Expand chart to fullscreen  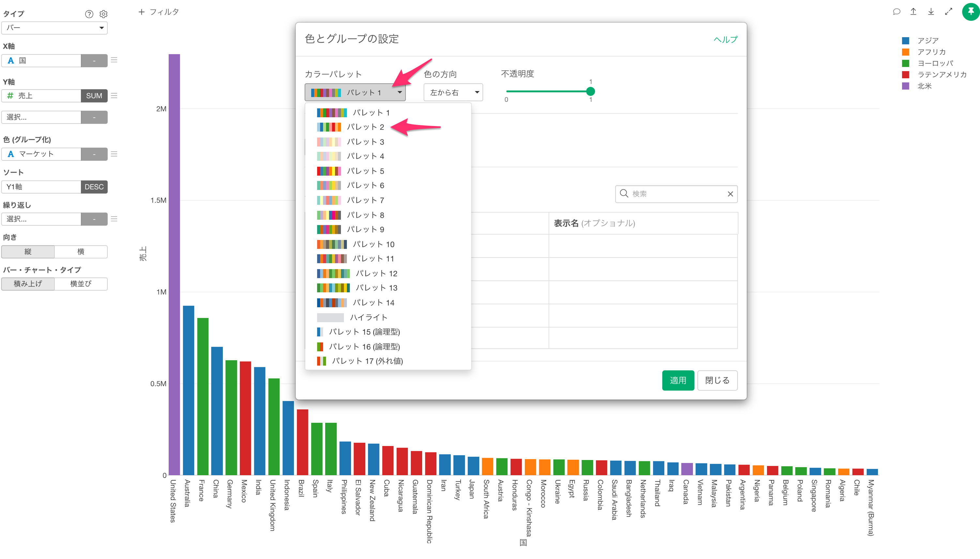(949, 12)
